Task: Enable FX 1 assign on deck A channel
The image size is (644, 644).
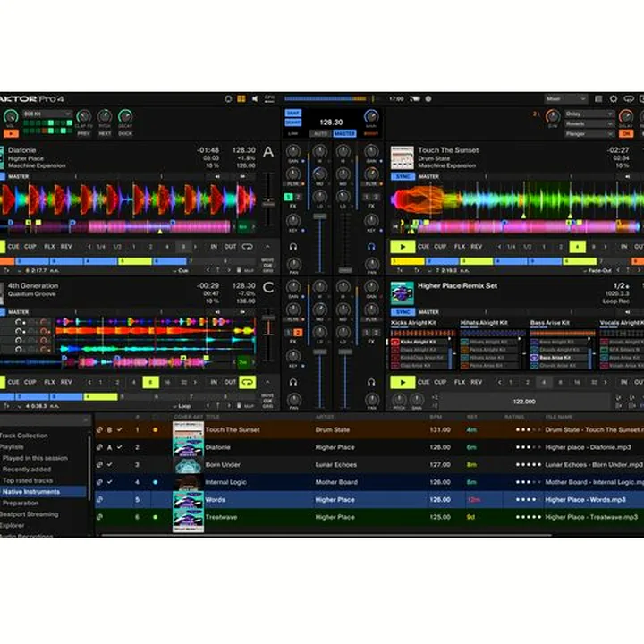Action: [288, 197]
